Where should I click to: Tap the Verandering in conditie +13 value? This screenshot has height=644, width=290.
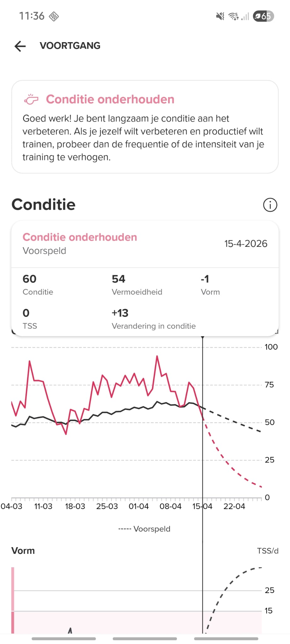pyautogui.click(x=120, y=313)
